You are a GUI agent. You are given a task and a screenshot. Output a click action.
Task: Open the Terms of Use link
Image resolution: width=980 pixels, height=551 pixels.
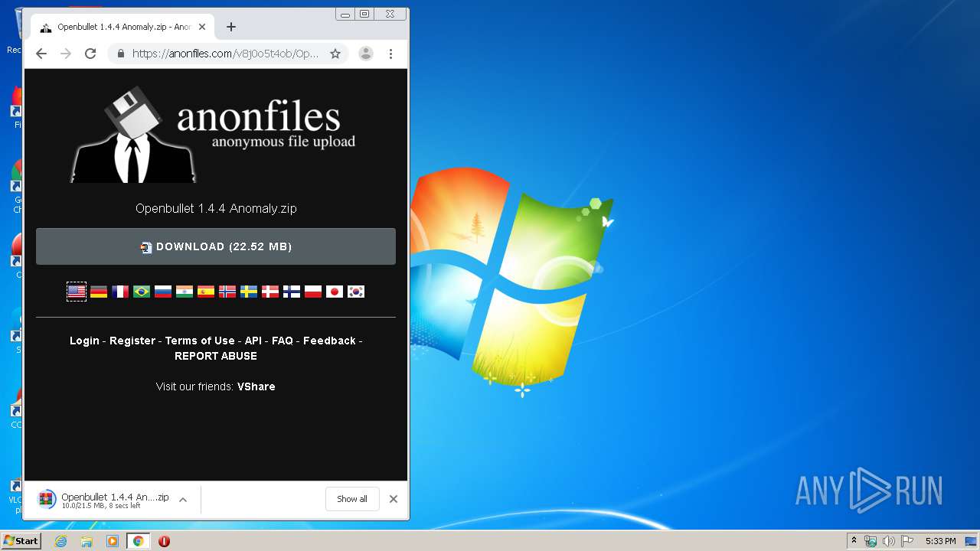pyautogui.click(x=200, y=341)
